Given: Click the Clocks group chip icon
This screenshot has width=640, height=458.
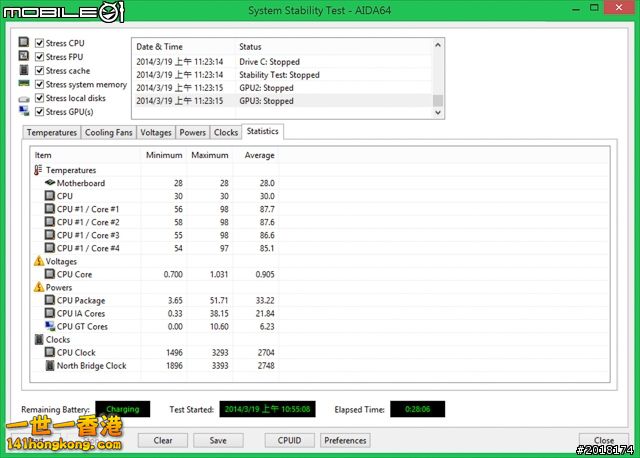Looking at the screenshot, I should [39, 339].
